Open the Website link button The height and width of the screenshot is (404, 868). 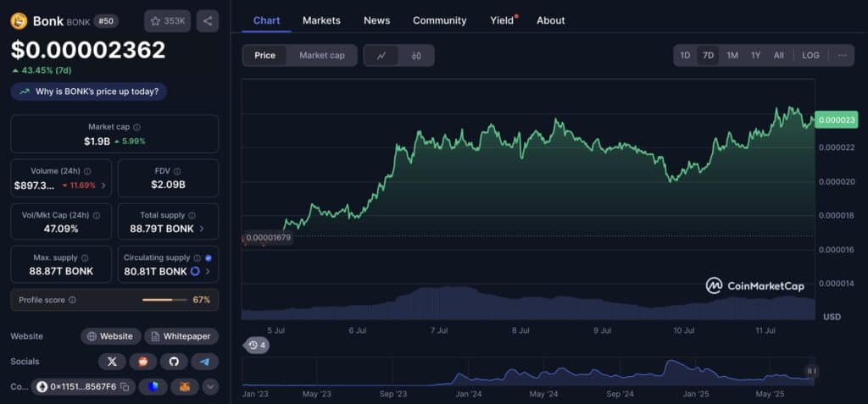coord(111,336)
